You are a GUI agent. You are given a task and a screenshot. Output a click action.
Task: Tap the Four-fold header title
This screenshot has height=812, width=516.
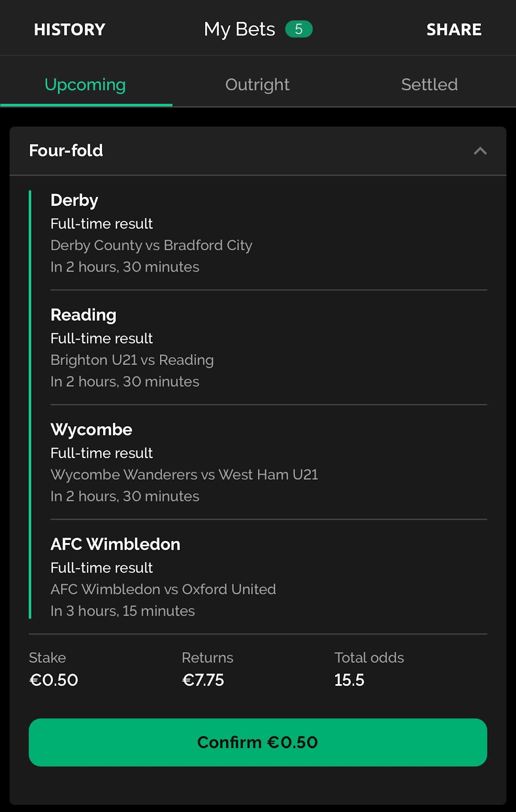pos(66,150)
